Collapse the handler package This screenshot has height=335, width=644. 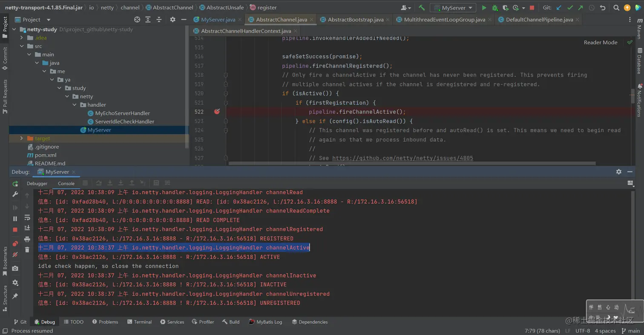pos(75,105)
